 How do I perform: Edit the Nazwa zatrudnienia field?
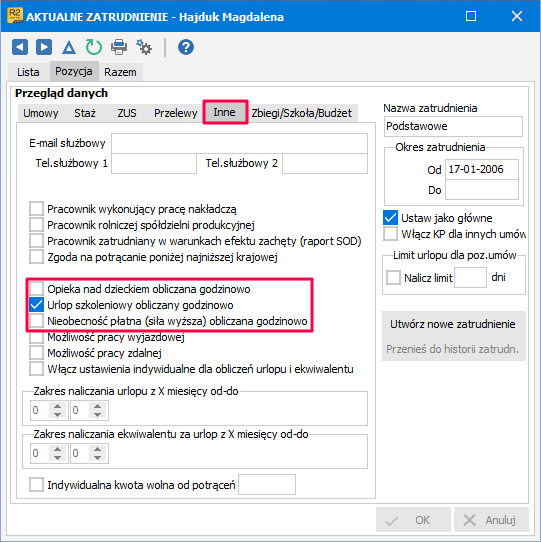click(x=453, y=126)
